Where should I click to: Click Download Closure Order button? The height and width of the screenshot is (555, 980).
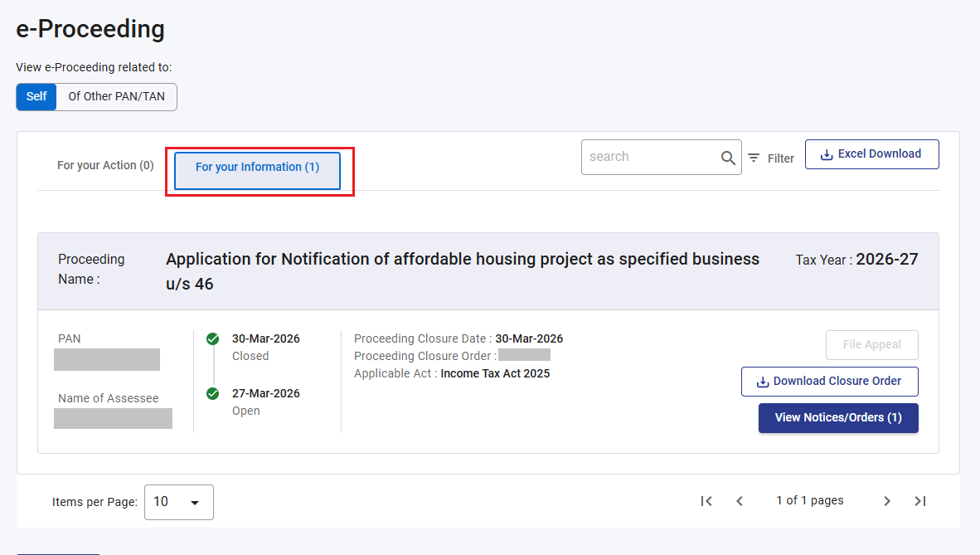[x=829, y=381]
